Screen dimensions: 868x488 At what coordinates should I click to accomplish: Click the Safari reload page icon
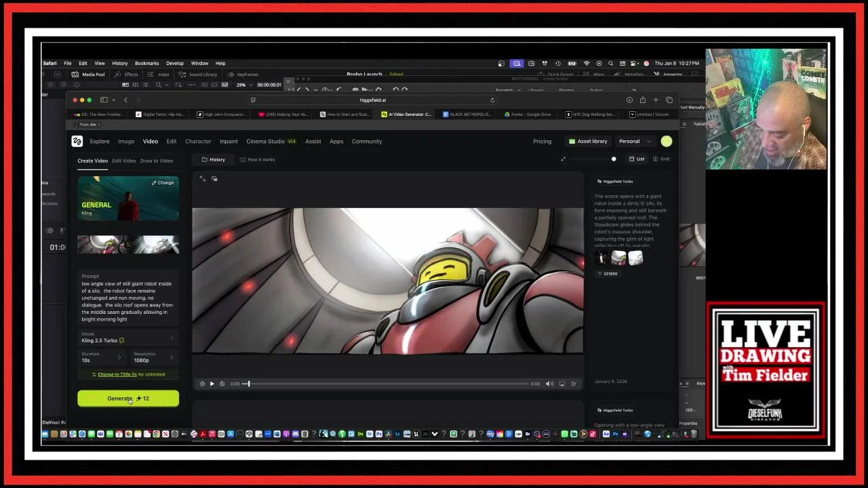click(492, 100)
